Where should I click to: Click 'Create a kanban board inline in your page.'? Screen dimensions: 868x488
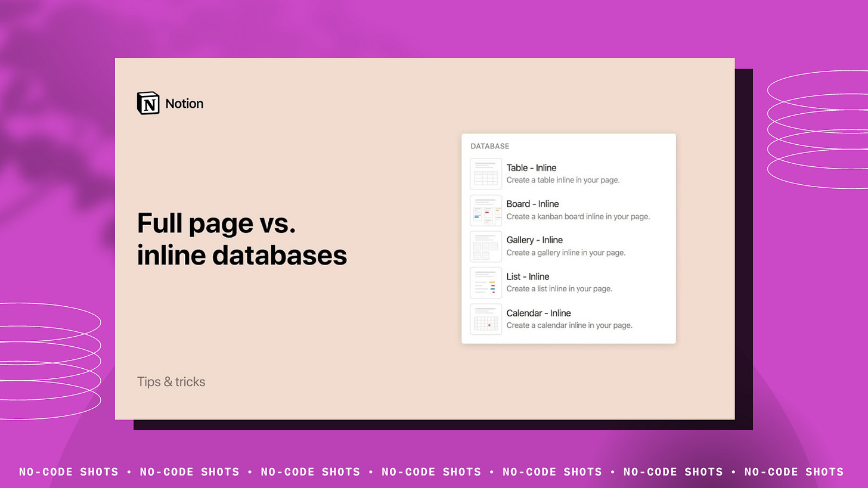(578, 217)
